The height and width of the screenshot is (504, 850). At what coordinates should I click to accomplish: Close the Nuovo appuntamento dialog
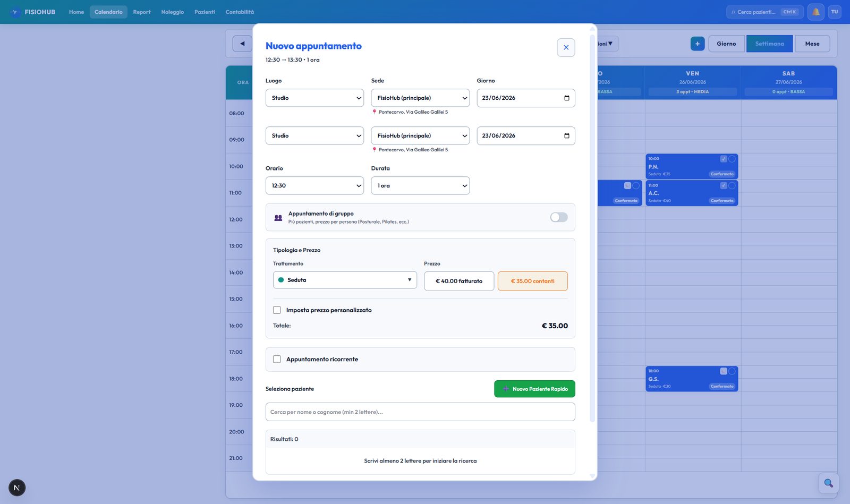[566, 47]
